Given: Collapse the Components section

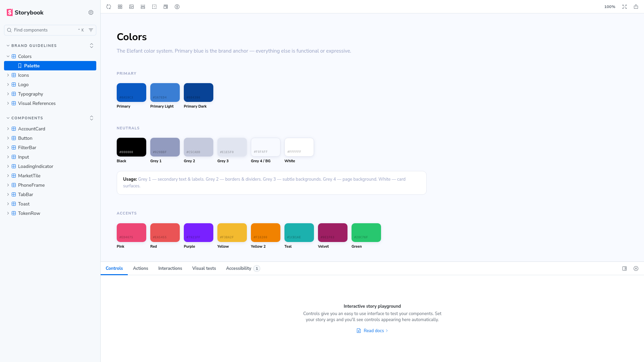Looking at the screenshot, I should (x=25, y=118).
